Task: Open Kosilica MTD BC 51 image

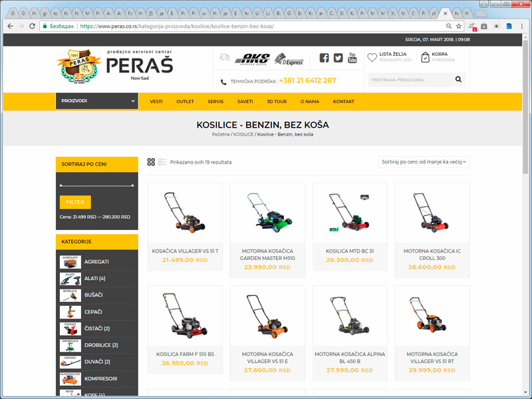Action: pos(350,212)
